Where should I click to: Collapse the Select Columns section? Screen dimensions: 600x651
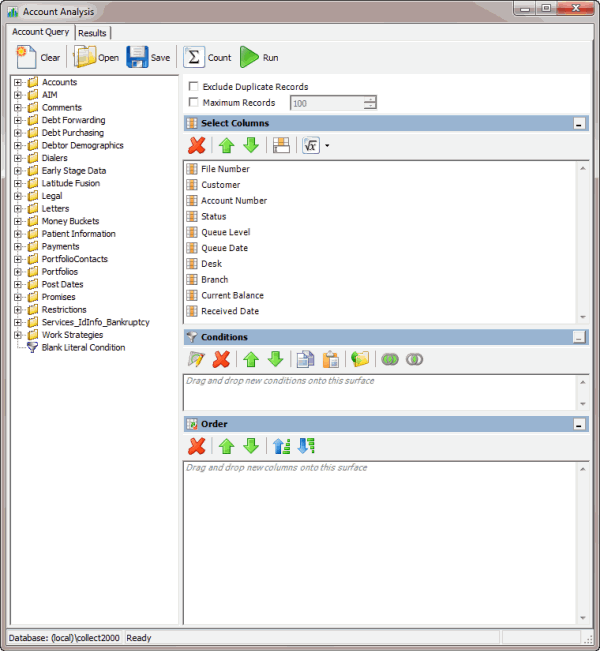point(579,124)
